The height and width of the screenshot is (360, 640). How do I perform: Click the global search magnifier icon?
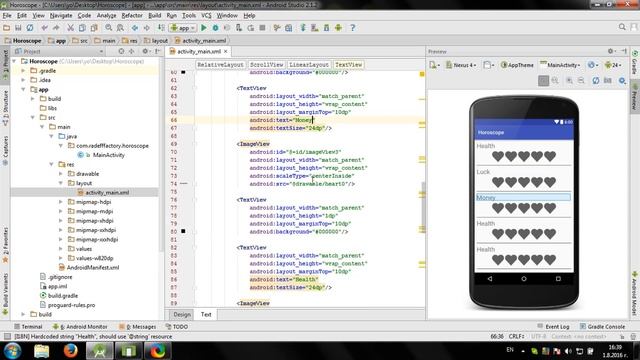tap(622, 27)
